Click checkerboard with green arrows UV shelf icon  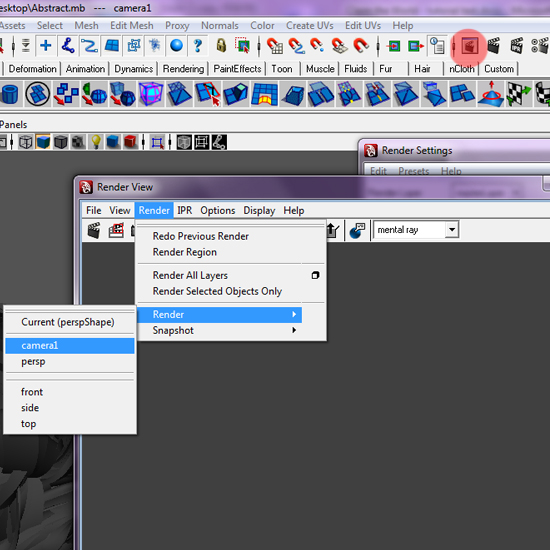pyautogui.click(x=519, y=94)
